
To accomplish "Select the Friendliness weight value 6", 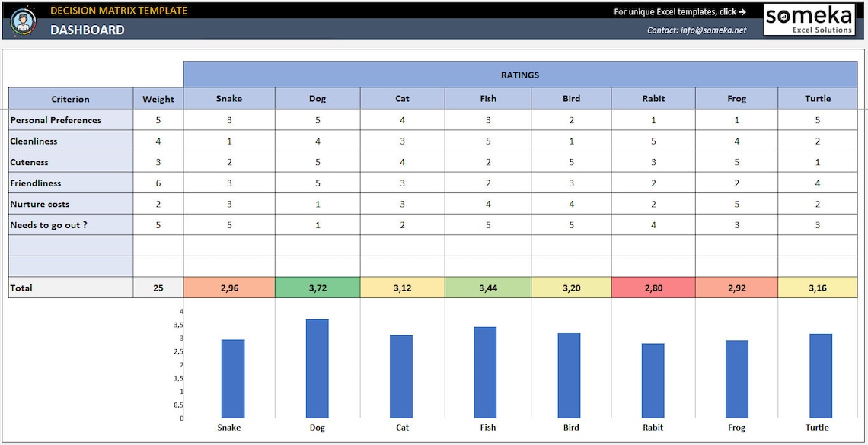I will (x=158, y=183).
